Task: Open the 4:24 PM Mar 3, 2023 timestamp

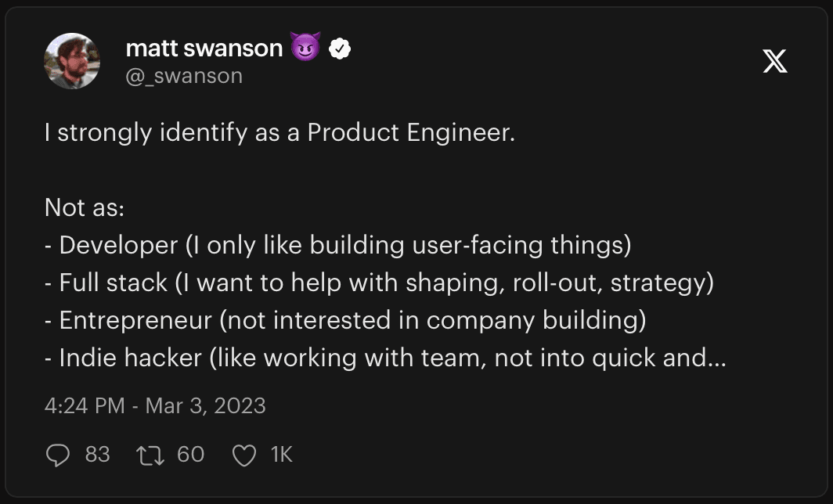Action: coord(155,406)
